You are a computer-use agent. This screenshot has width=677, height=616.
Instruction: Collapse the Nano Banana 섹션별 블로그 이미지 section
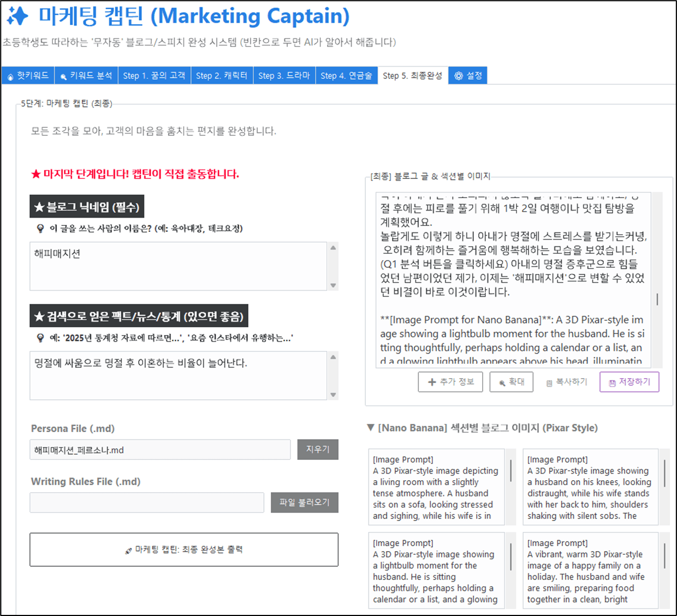pyautogui.click(x=371, y=428)
